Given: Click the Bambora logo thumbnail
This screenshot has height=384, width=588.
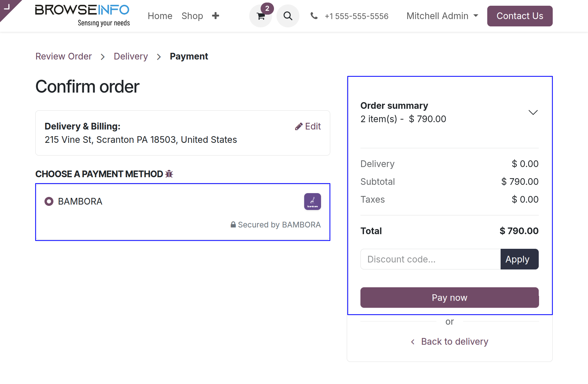Looking at the screenshot, I should click(x=312, y=201).
